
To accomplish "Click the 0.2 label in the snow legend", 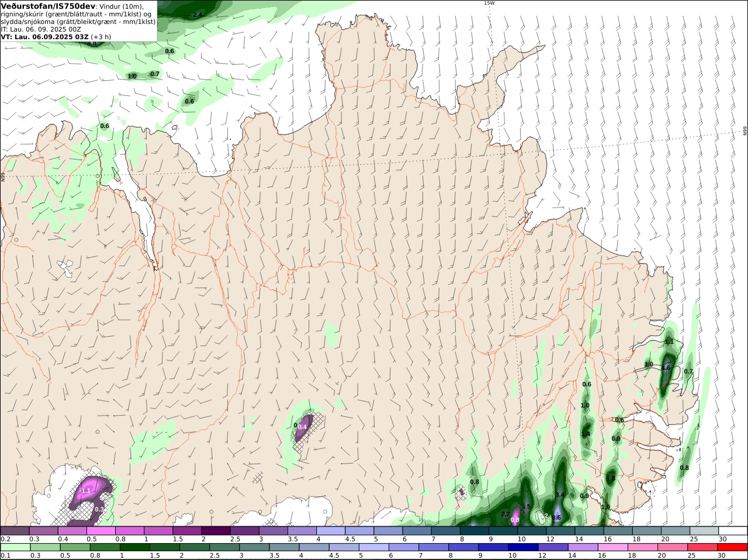I will (5, 539).
